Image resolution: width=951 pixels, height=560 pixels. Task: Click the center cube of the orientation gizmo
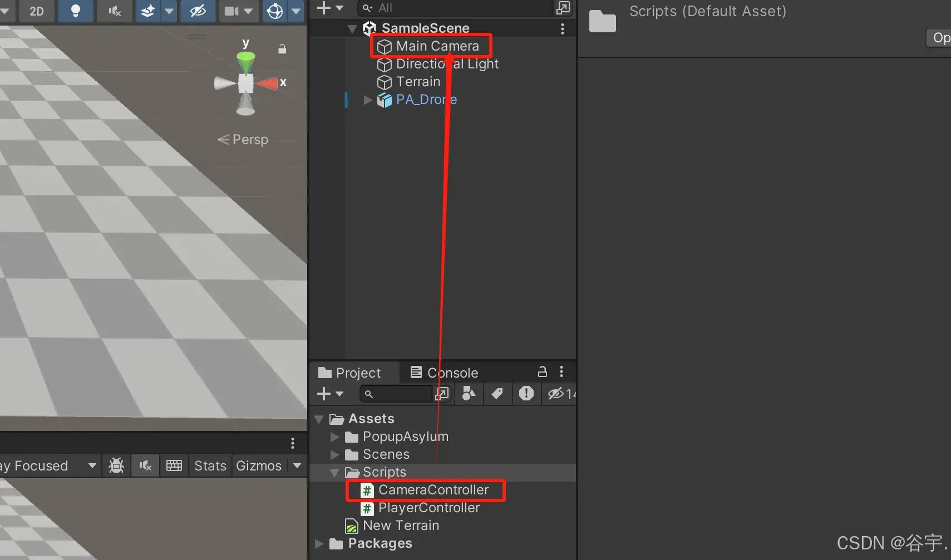click(246, 83)
